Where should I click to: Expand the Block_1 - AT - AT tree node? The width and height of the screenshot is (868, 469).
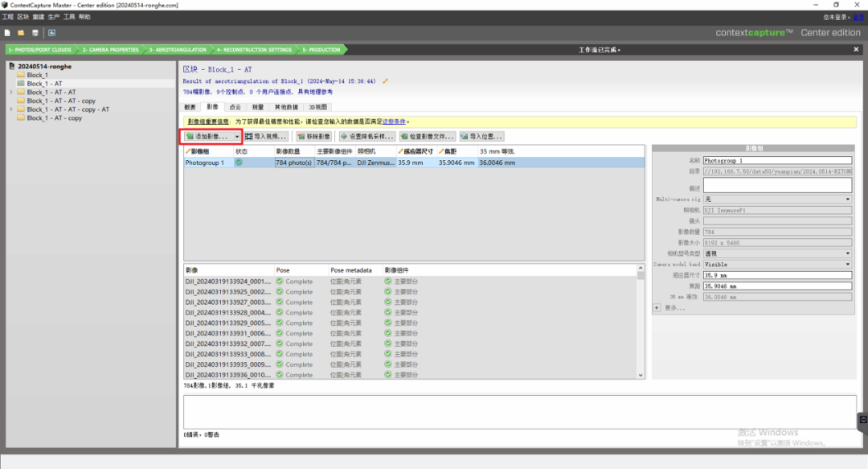click(x=11, y=92)
